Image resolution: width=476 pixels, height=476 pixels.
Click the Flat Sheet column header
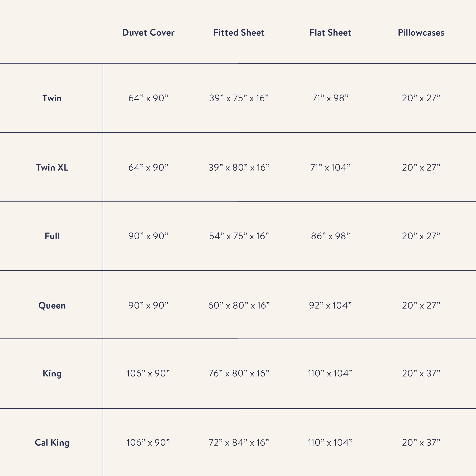click(330, 33)
